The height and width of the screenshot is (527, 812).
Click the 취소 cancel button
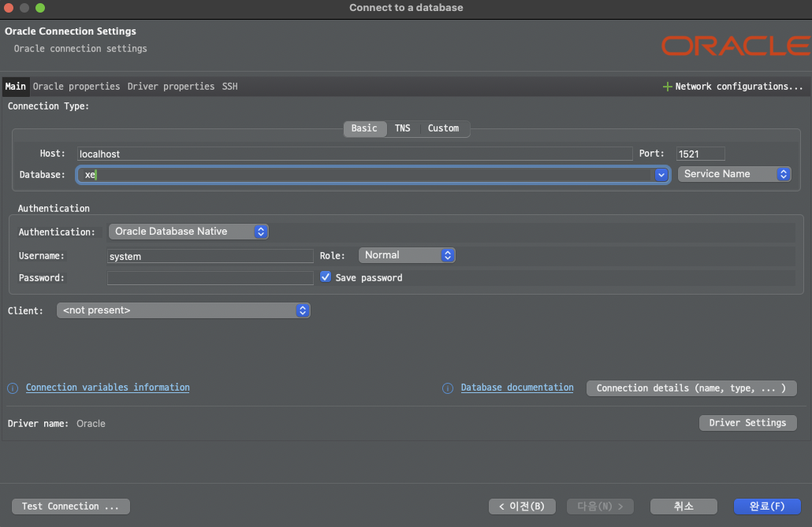[683, 507]
